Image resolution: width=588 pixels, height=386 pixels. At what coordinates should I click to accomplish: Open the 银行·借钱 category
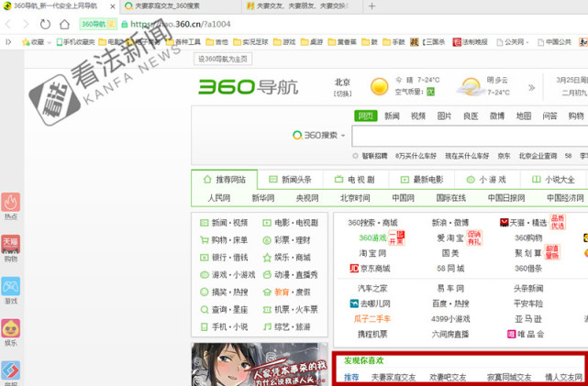point(224,258)
